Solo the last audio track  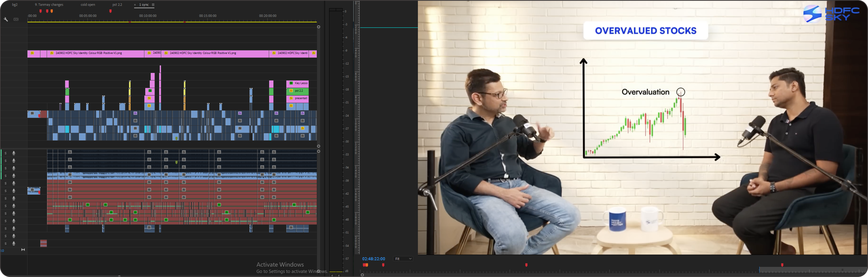click(5, 244)
